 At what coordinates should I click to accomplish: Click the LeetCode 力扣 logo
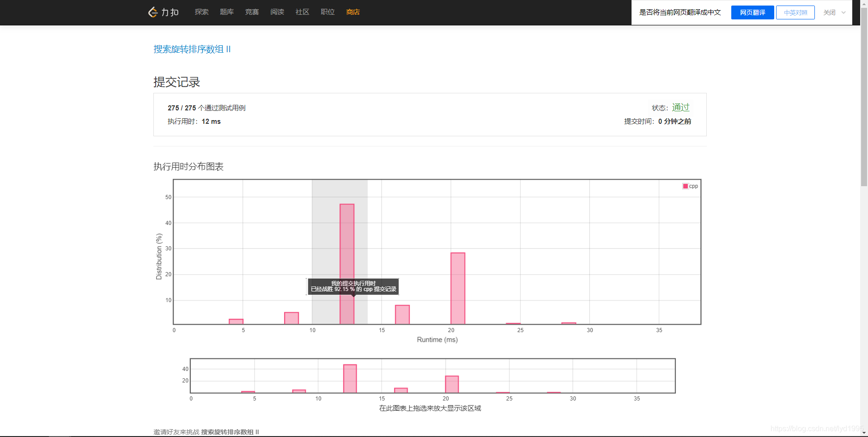[x=163, y=12]
